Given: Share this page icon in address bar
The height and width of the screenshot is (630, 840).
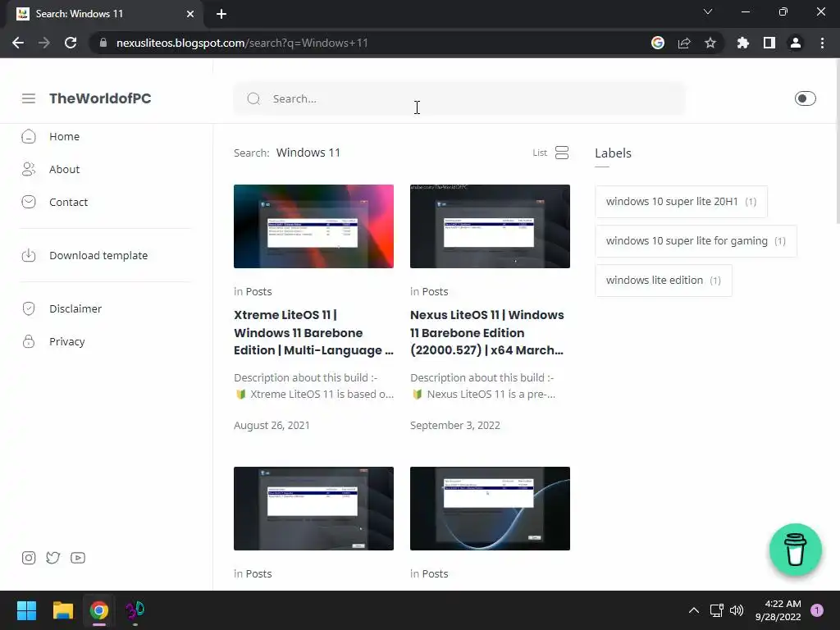Looking at the screenshot, I should pyautogui.click(x=684, y=43).
